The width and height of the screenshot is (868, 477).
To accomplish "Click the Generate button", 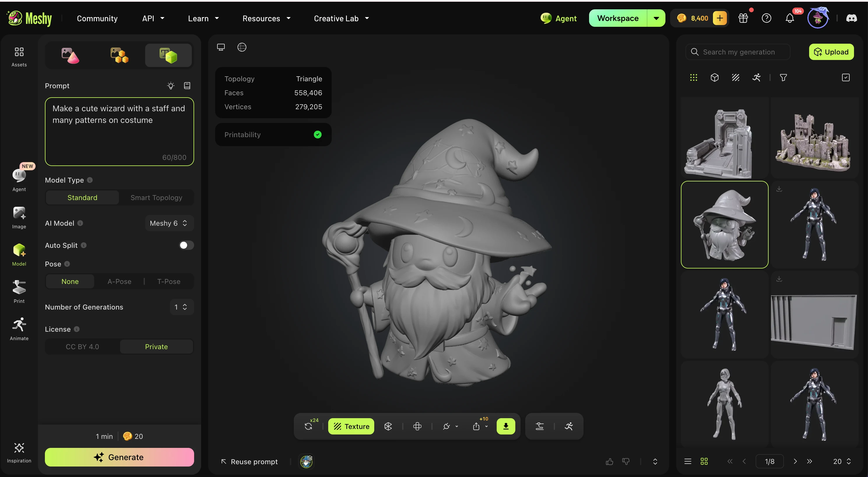I will pos(119,457).
